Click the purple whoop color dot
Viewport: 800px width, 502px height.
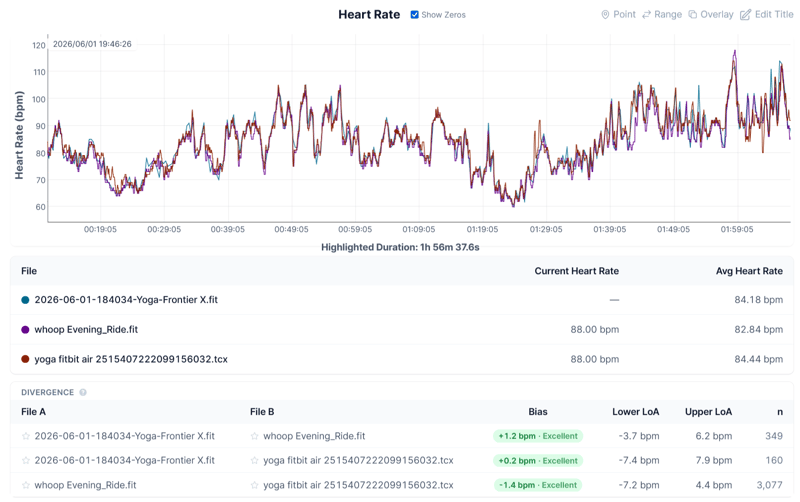tap(25, 330)
